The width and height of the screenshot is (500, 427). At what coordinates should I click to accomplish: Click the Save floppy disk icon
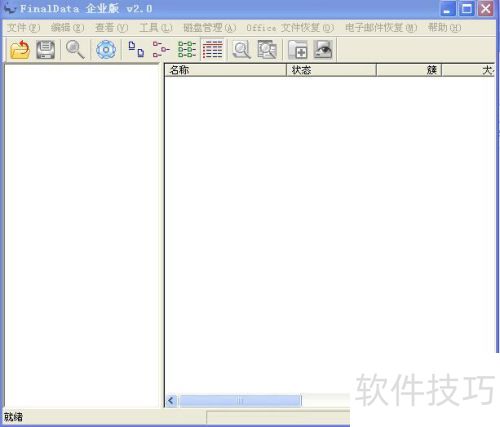pos(45,50)
